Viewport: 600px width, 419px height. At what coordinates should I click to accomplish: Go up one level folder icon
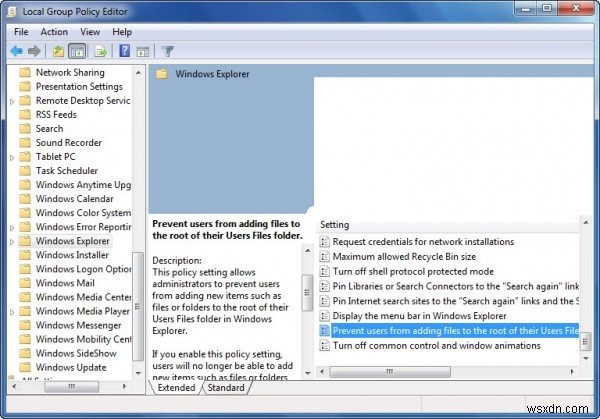(x=58, y=51)
